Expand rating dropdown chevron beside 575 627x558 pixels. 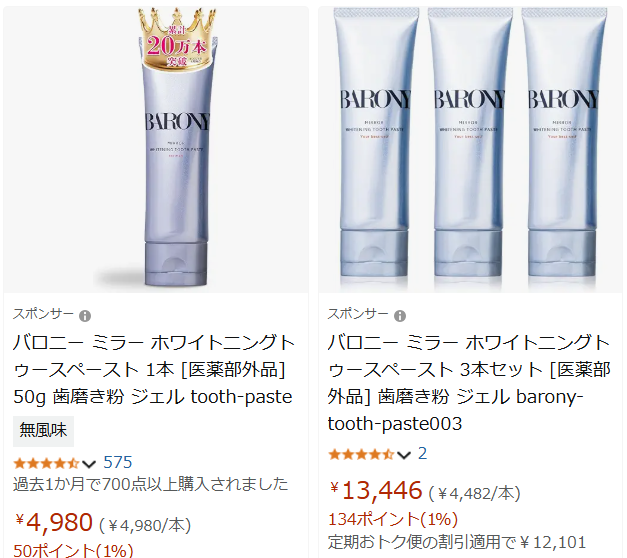click(x=89, y=464)
